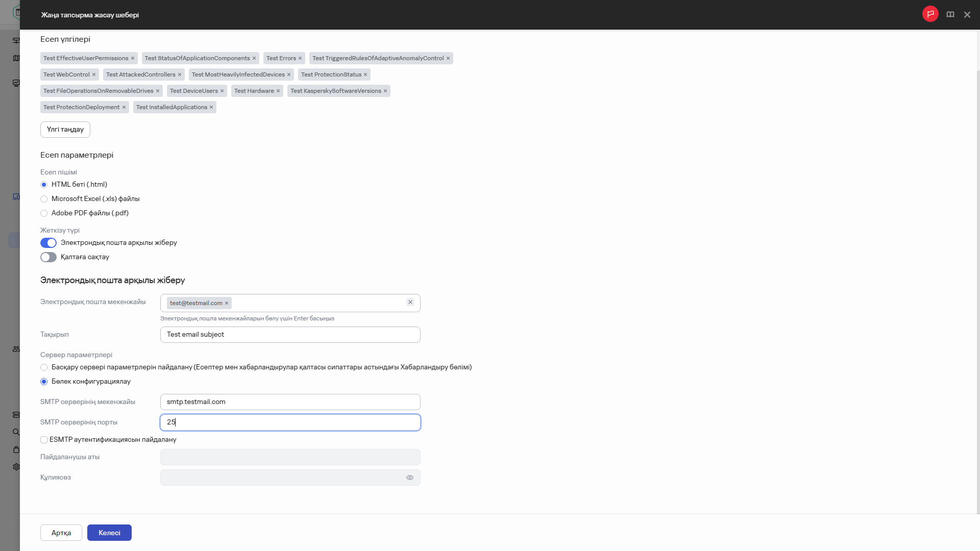Delete the test@testmail.com address chip
980x551 pixels.
point(227,304)
